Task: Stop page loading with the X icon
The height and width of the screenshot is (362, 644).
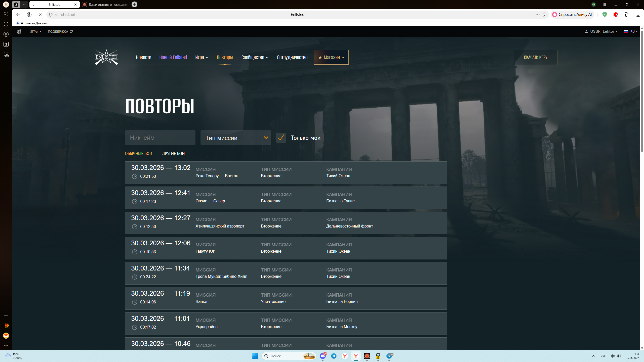Action: click(x=40, y=15)
